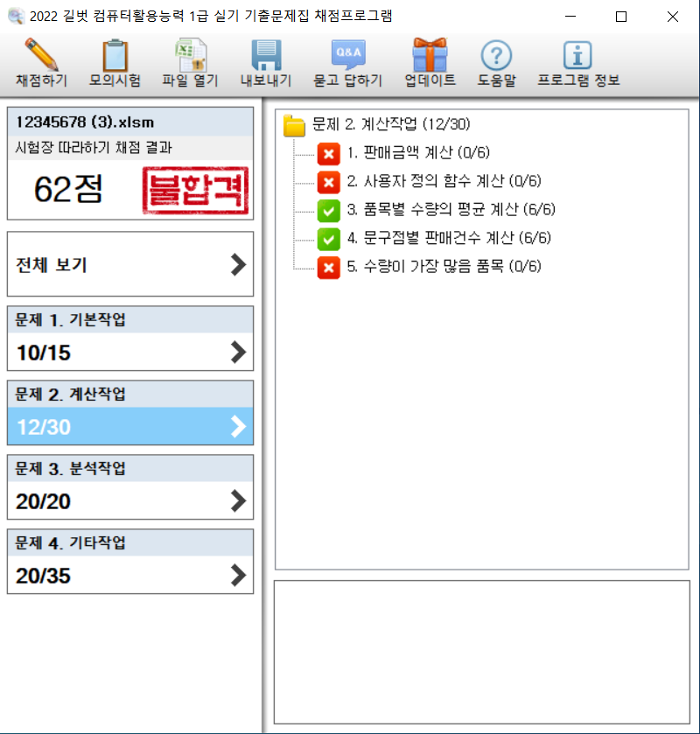Expand 전체 보기 with its arrow
700x734 pixels.
coord(238,265)
